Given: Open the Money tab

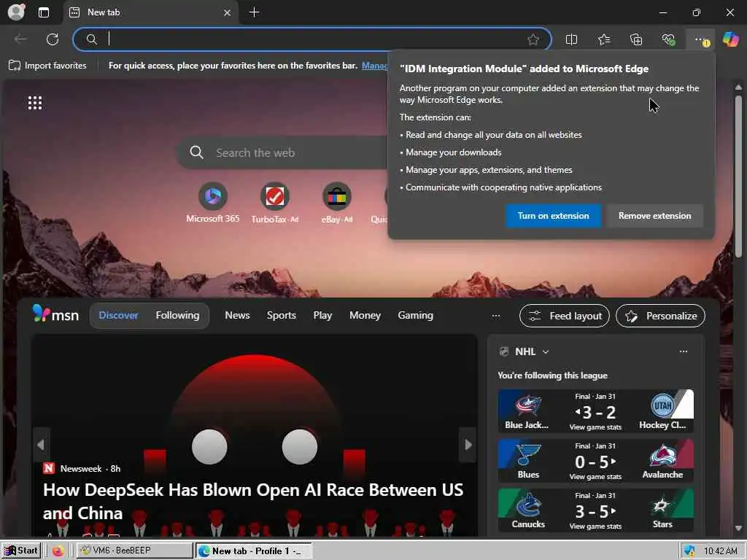Looking at the screenshot, I should pyautogui.click(x=365, y=315).
